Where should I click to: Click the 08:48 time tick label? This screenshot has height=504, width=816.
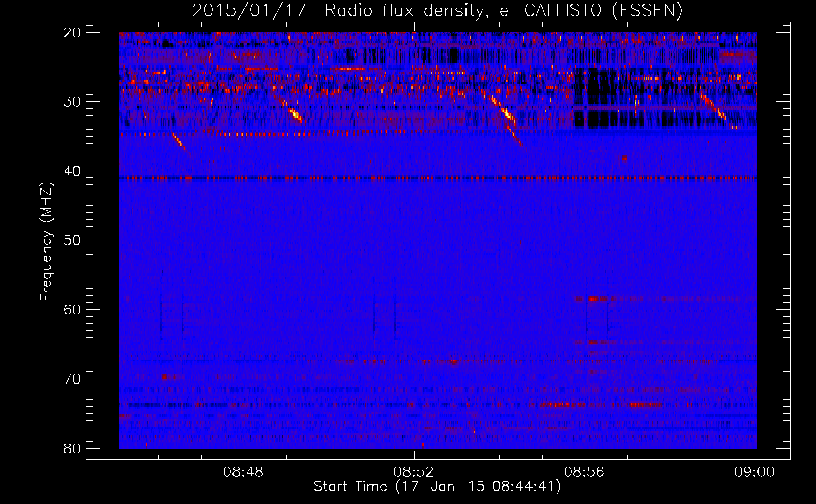pyautogui.click(x=244, y=472)
